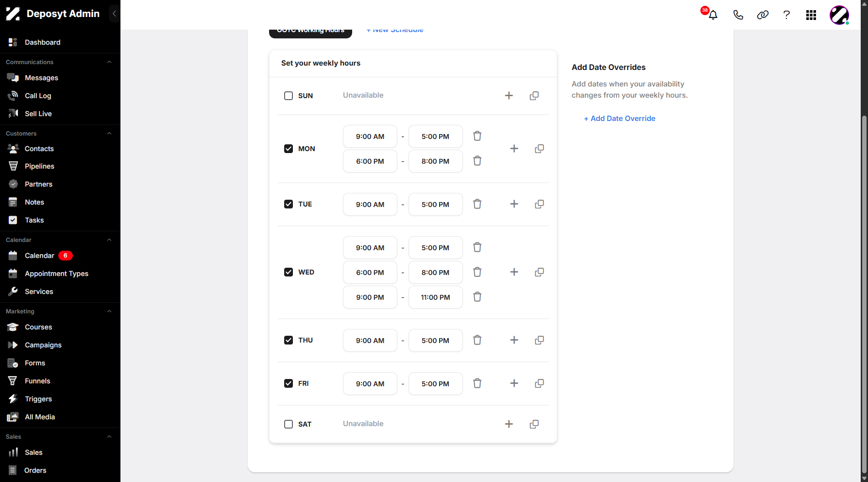Add a time slot to Saturday
Image resolution: width=868 pixels, height=482 pixels.
click(509, 424)
